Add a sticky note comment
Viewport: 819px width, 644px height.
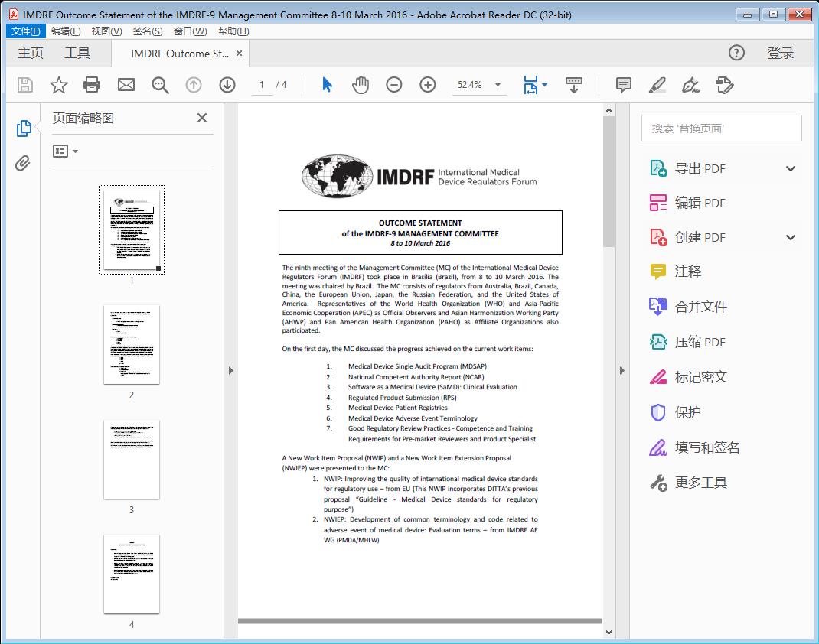(623, 84)
